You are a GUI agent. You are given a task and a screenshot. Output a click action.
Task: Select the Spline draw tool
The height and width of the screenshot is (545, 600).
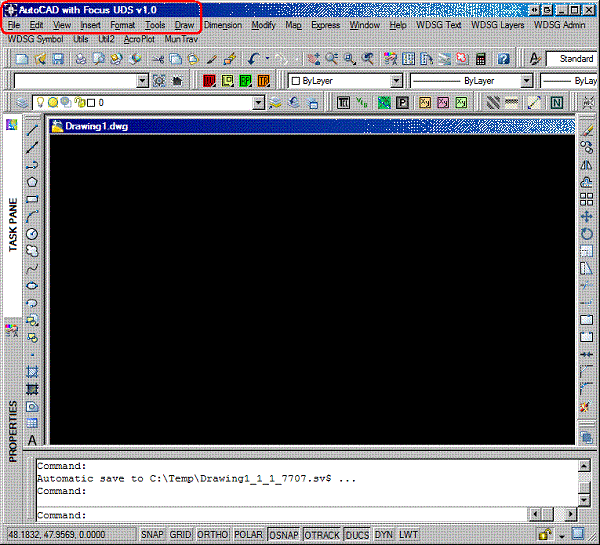point(32,268)
